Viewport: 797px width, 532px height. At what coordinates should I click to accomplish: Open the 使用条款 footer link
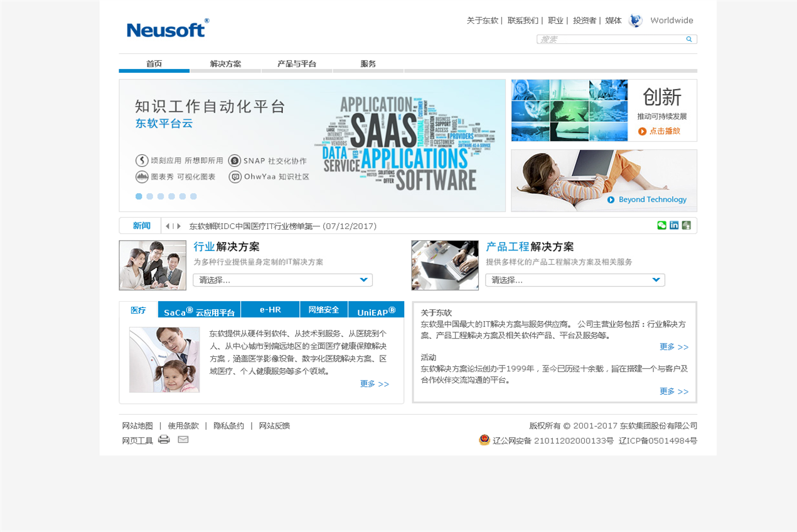point(183,426)
